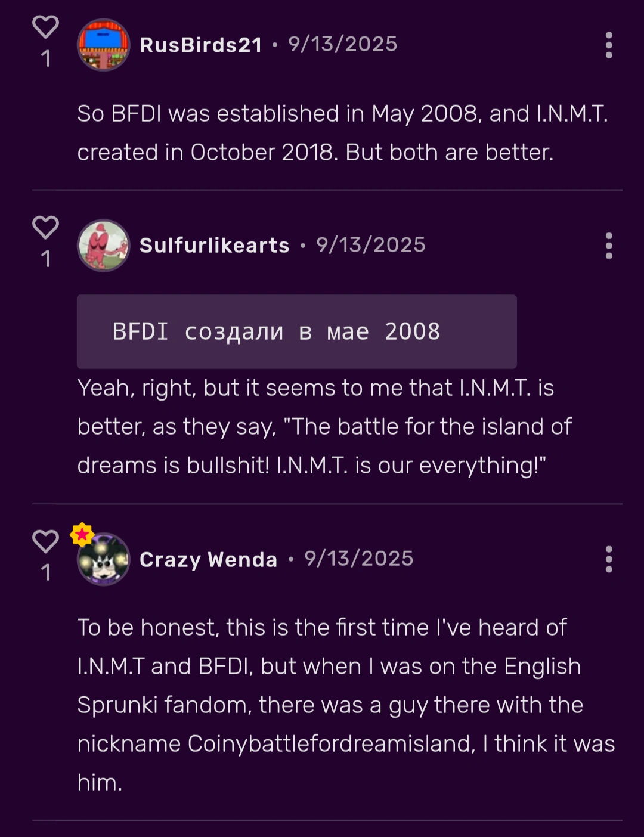Open the options menu for RusBirds21's comment
The height and width of the screenshot is (837, 644).
(x=608, y=45)
